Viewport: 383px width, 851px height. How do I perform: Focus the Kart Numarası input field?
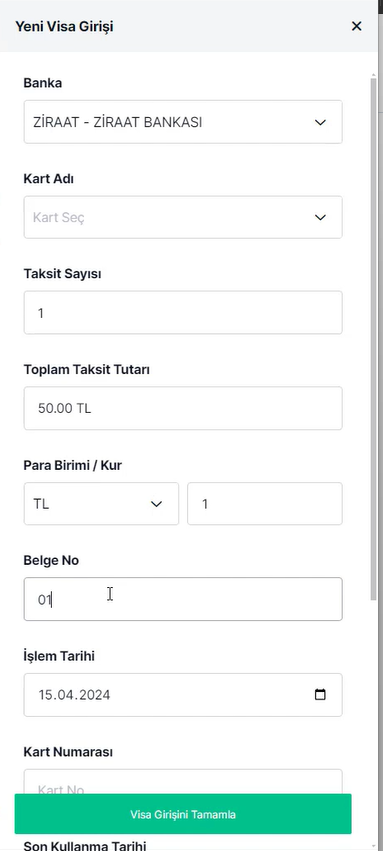(x=183, y=782)
